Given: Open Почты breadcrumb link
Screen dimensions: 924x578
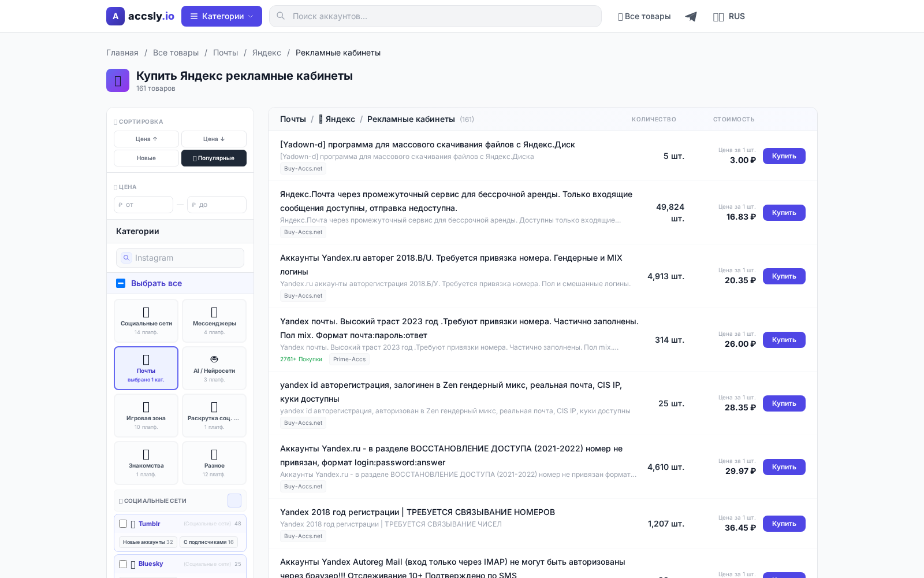Looking at the screenshot, I should tap(225, 53).
